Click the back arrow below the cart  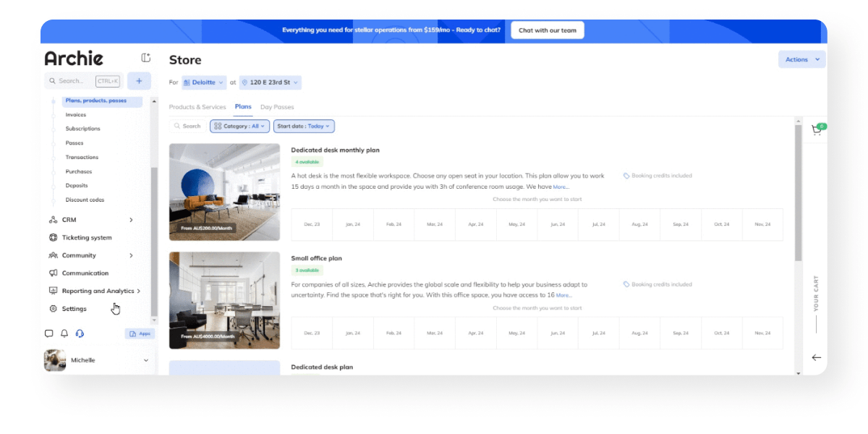point(817,357)
